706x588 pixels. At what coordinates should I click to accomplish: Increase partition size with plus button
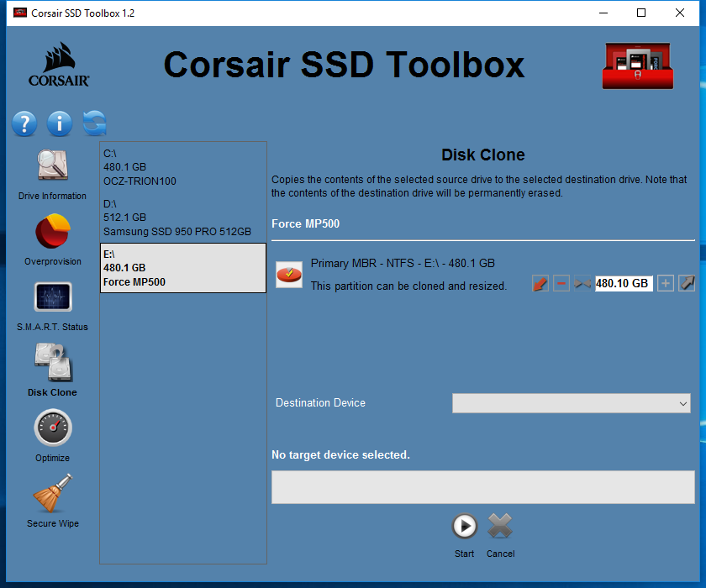click(x=665, y=284)
